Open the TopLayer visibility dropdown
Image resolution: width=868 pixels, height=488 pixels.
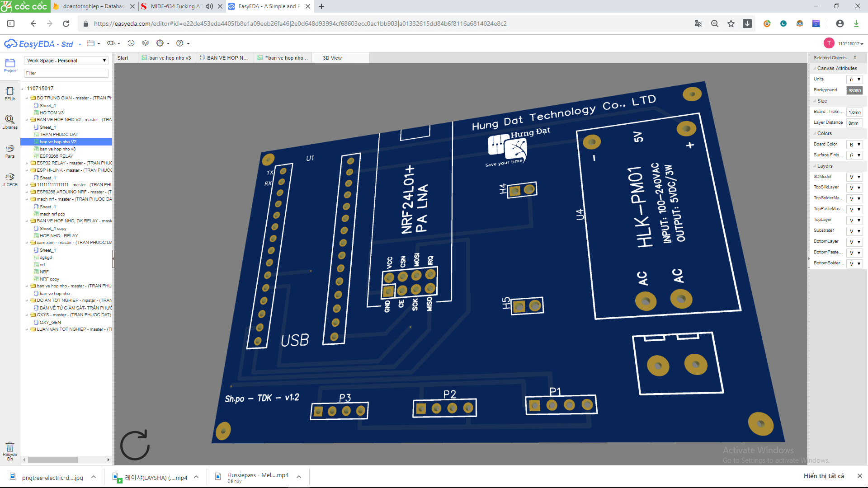tap(855, 221)
